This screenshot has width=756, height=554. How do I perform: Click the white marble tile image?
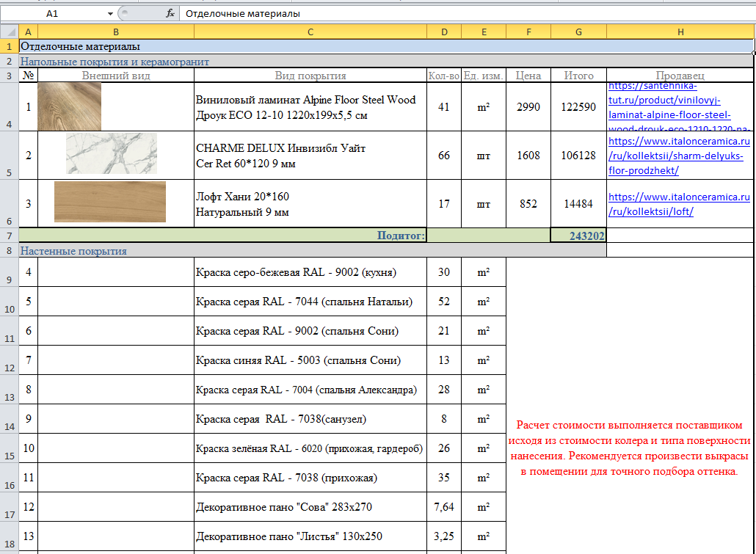tap(112, 153)
